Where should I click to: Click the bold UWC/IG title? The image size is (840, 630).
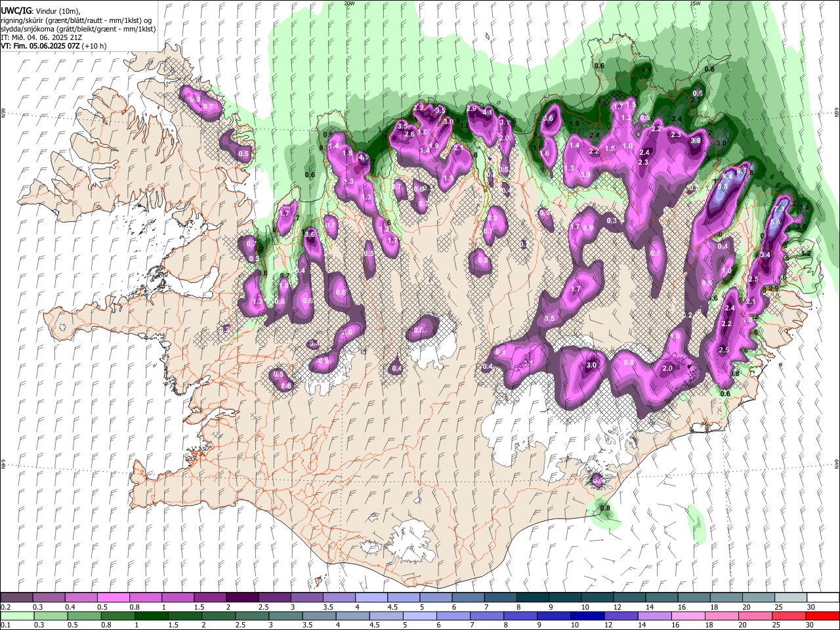pos(16,11)
